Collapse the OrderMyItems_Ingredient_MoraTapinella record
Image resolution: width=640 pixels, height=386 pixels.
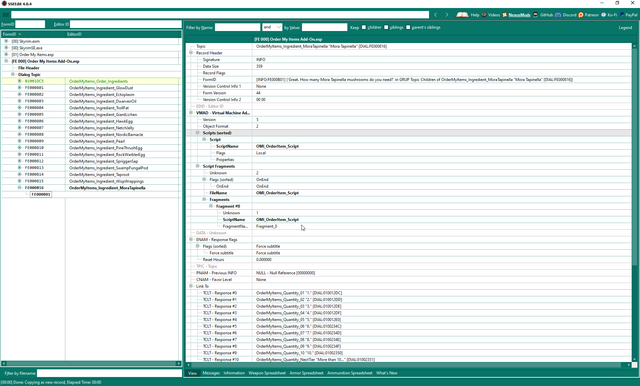(19, 188)
